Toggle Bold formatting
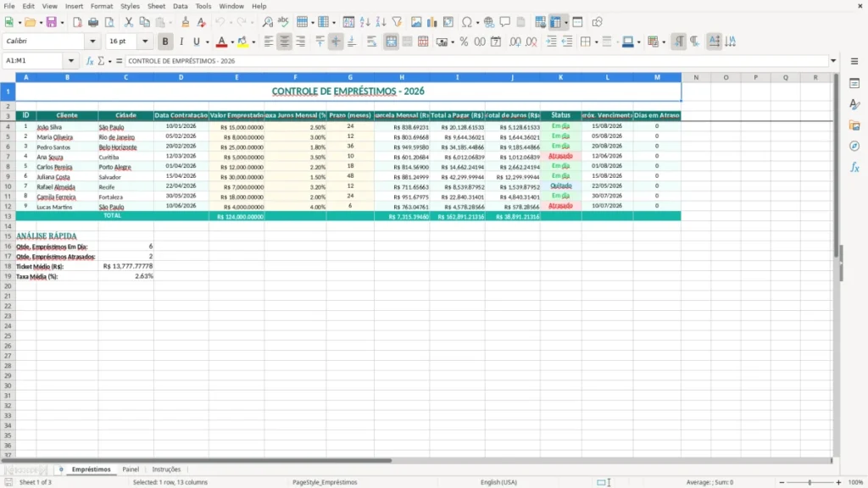The height and width of the screenshot is (488, 868). pos(165,42)
